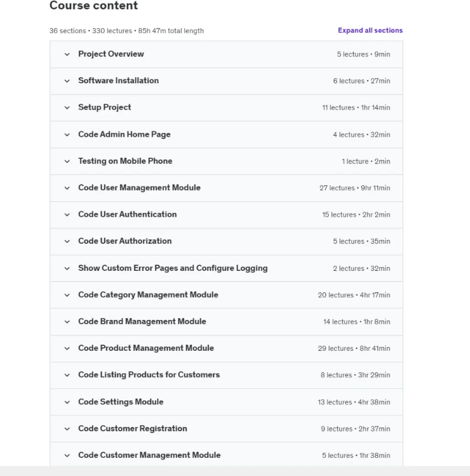Open Code Customer Management Module section
The image size is (470, 476).
click(x=149, y=455)
